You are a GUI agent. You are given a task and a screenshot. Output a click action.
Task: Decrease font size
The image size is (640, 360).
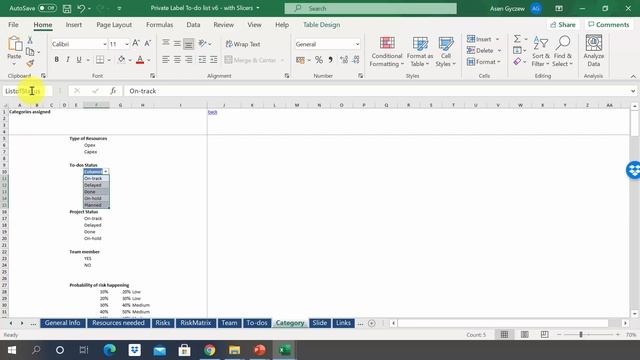pos(147,43)
